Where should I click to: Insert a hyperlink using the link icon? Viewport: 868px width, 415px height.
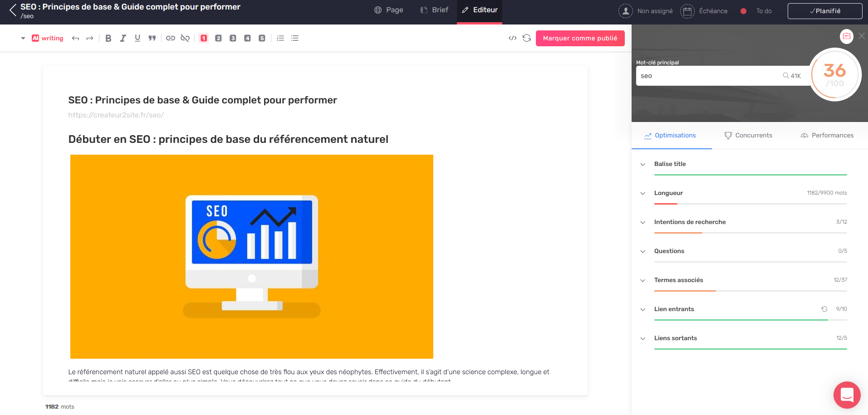[x=170, y=39]
